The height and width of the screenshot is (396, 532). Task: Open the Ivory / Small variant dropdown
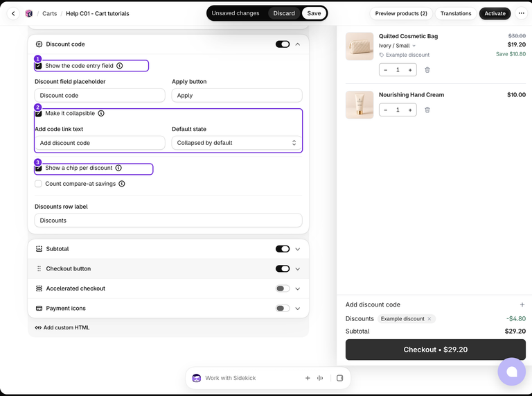[x=397, y=46]
